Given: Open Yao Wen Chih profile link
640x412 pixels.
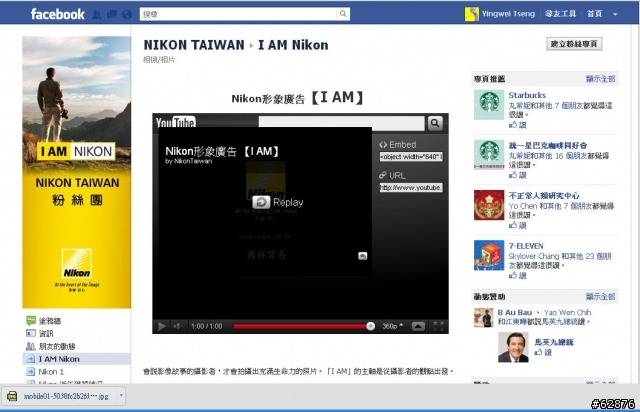Looking at the screenshot, I should [x=567, y=312].
